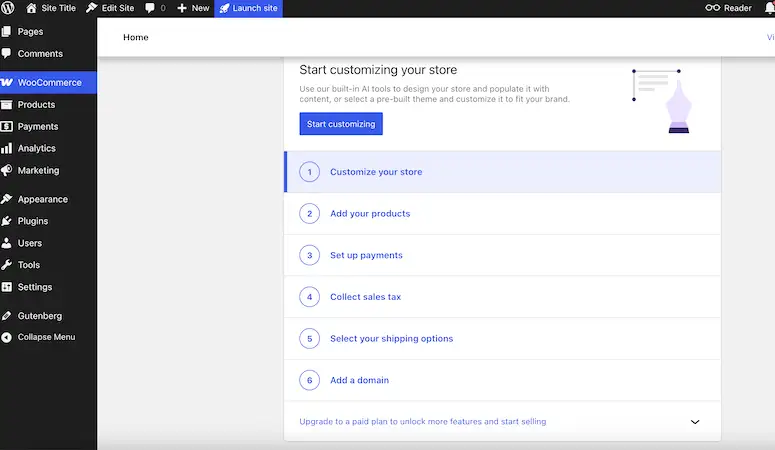This screenshot has width=775, height=450.
Task: Click the user avatar icon
Action: coord(768,8)
